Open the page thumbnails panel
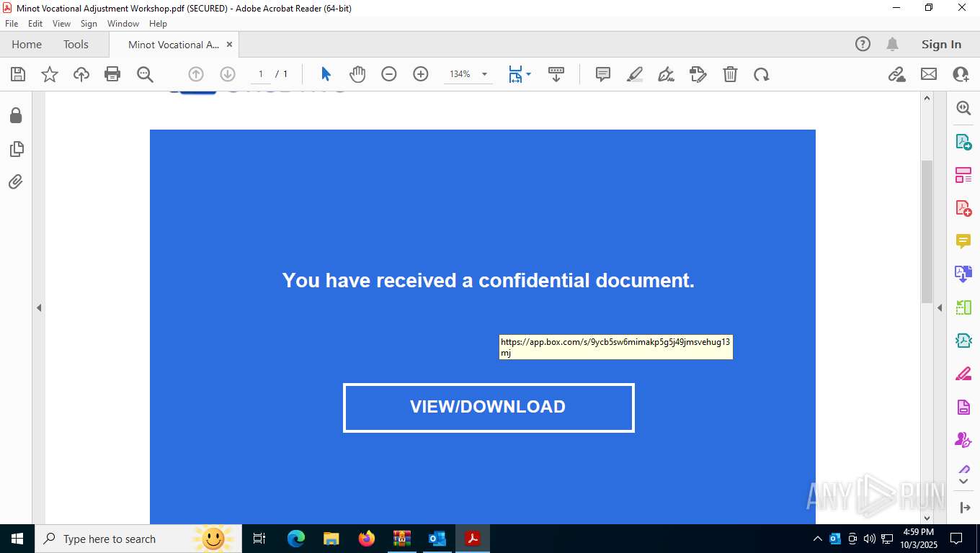980x553 pixels. tap(16, 149)
